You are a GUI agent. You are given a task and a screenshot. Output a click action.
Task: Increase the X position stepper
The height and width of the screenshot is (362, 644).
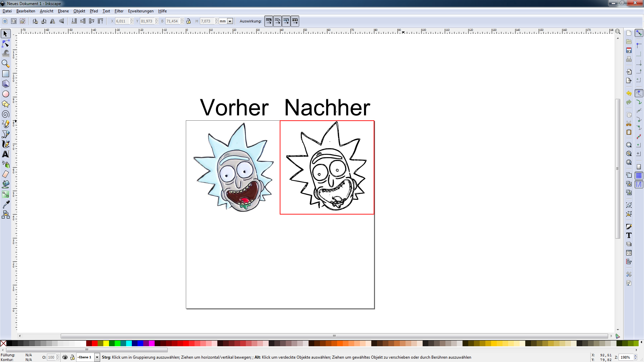click(x=132, y=19)
